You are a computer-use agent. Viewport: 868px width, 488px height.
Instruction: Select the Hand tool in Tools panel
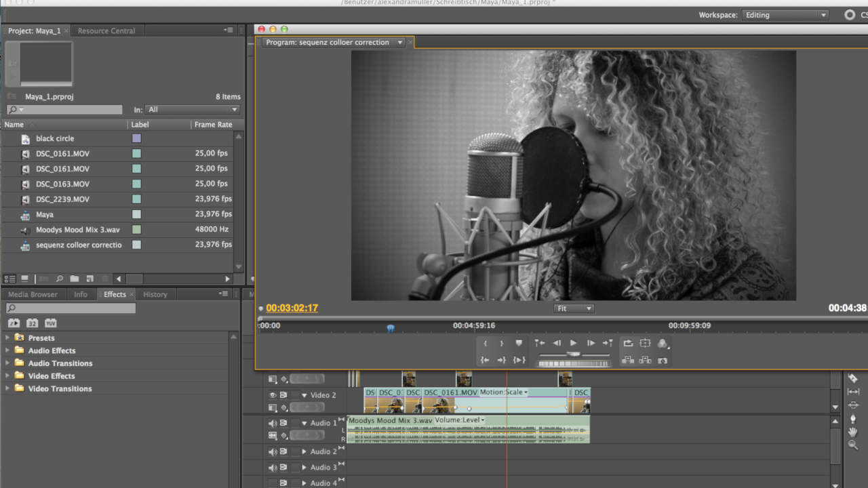(x=853, y=432)
